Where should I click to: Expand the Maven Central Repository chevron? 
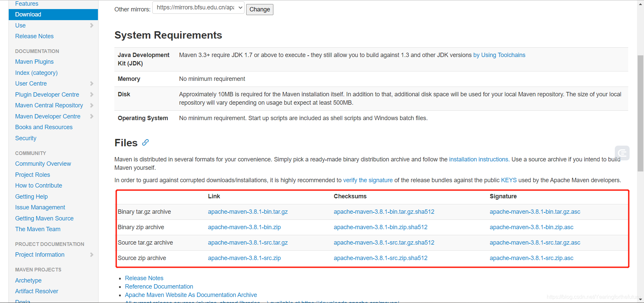pyautogui.click(x=92, y=105)
